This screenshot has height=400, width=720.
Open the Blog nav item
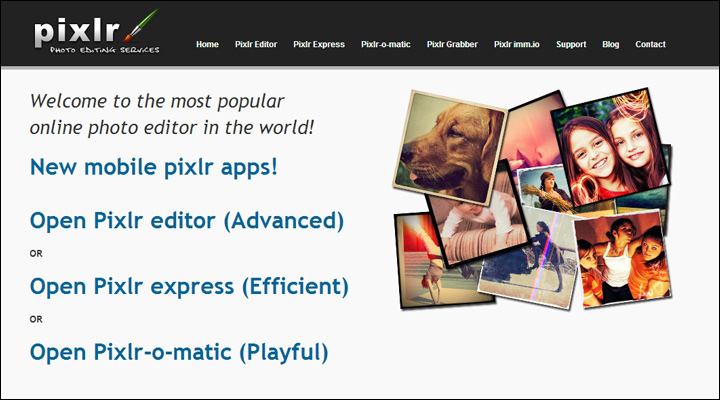(x=610, y=45)
